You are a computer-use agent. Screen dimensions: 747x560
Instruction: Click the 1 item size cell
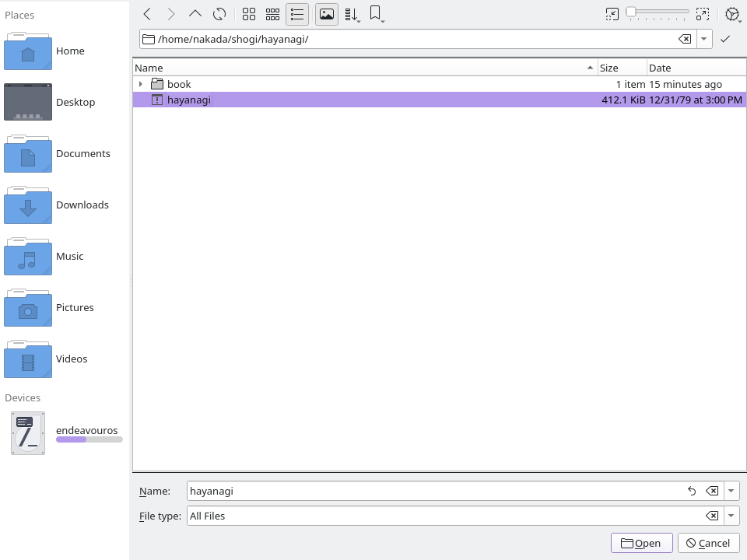pyautogui.click(x=630, y=84)
